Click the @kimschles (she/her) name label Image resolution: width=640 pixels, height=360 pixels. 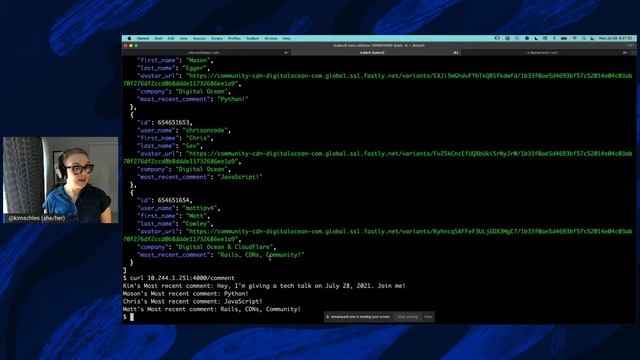coord(37,218)
